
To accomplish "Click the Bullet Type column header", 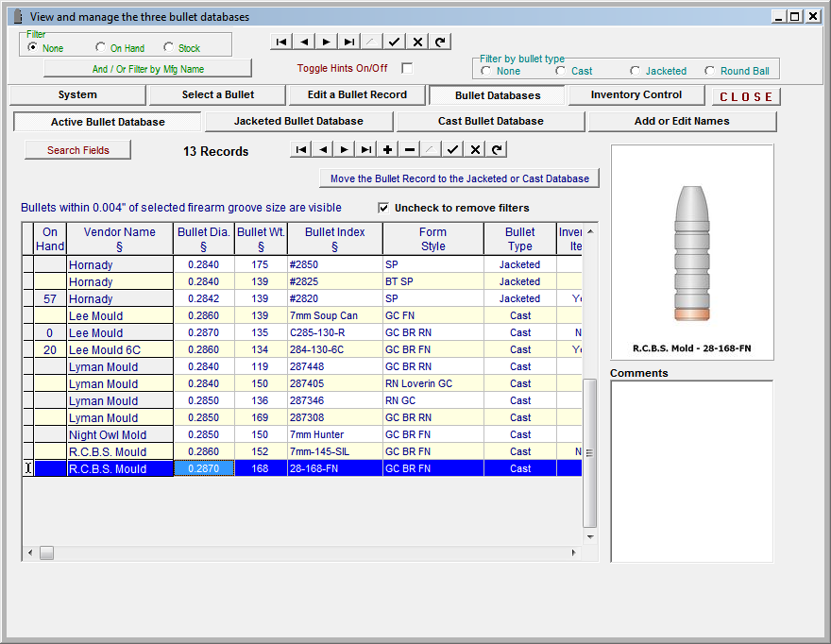I will [x=520, y=239].
